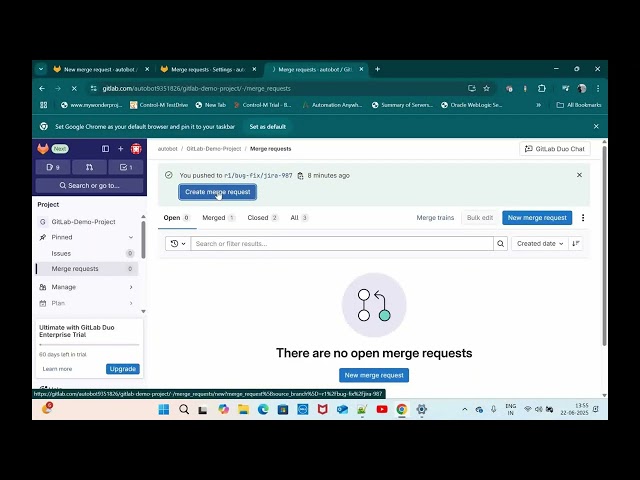
Task: Open the user avatar menu
Action: (x=136, y=149)
